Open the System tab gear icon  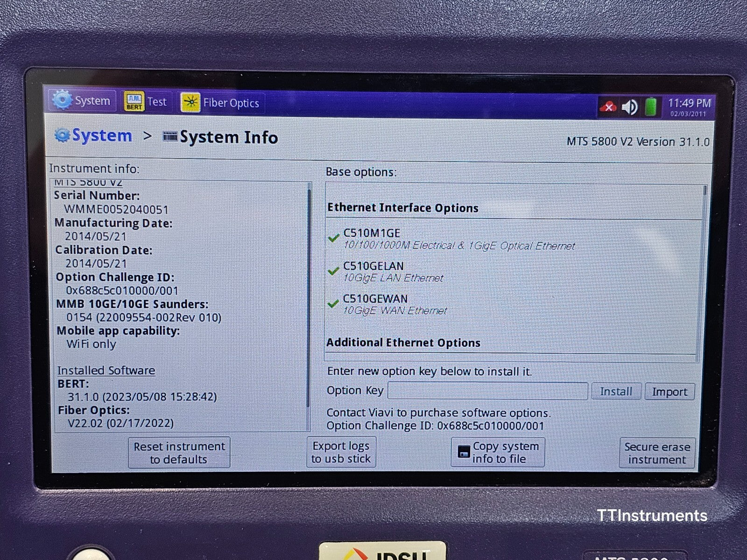[x=62, y=99]
